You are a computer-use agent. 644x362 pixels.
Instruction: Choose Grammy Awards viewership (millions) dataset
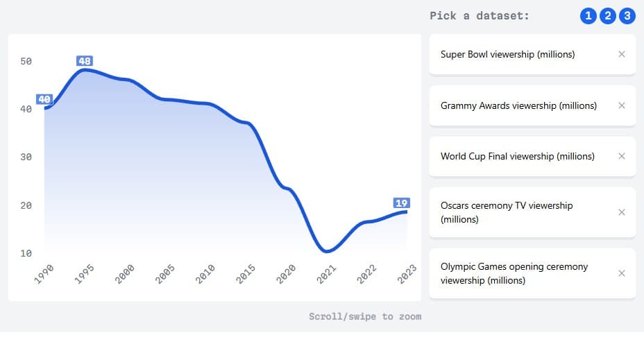point(518,105)
